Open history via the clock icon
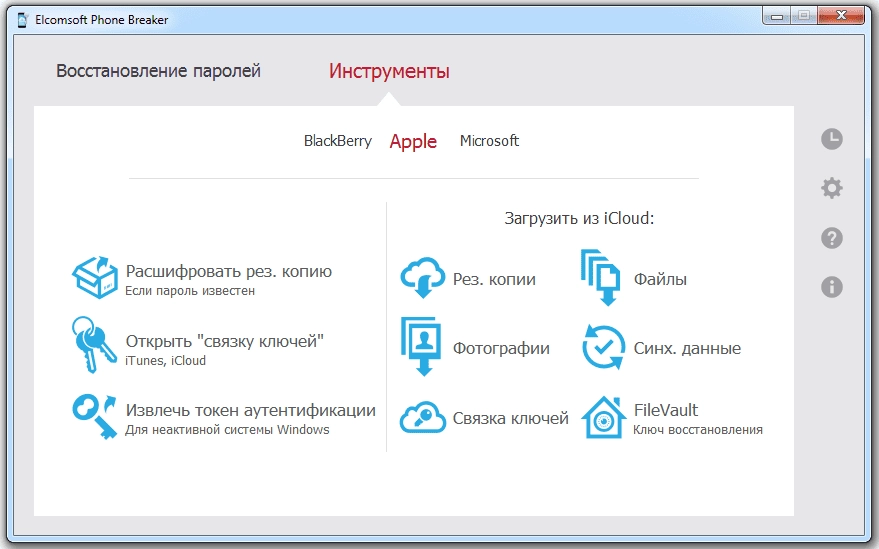 click(832, 139)
